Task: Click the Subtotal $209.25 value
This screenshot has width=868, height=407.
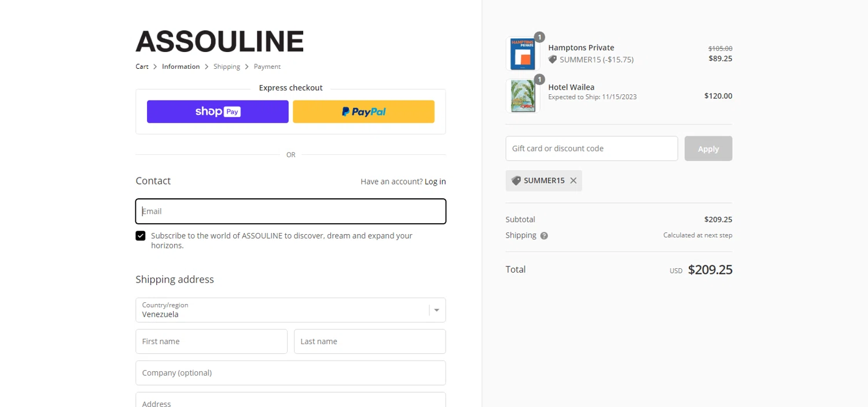Action: click(x=718, y=220)
